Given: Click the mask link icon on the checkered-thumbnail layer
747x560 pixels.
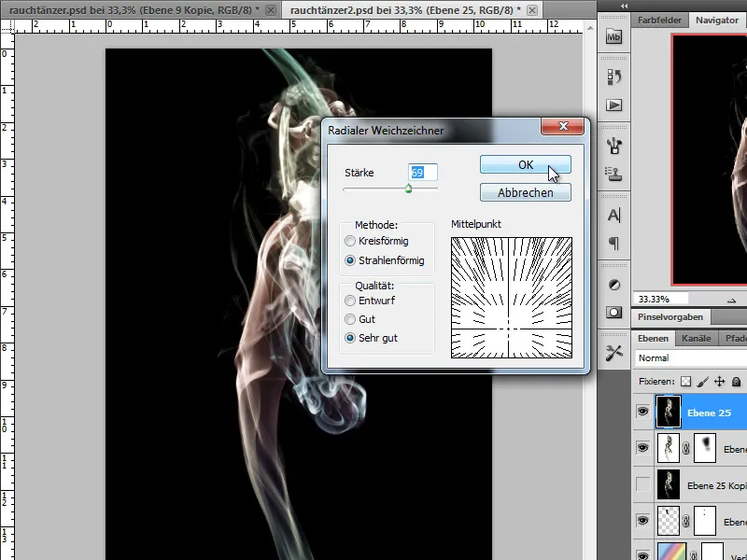Looking at the screenshot, I should coord(686,521).
